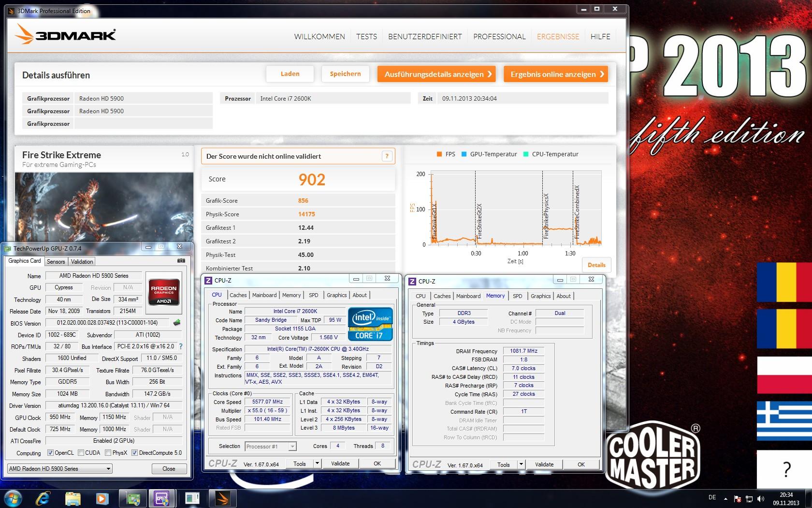Expand Tools arrow in CPU-Z Memory window
The height and width of the screenshot is (508, 812).
click(x=521, y=464)
